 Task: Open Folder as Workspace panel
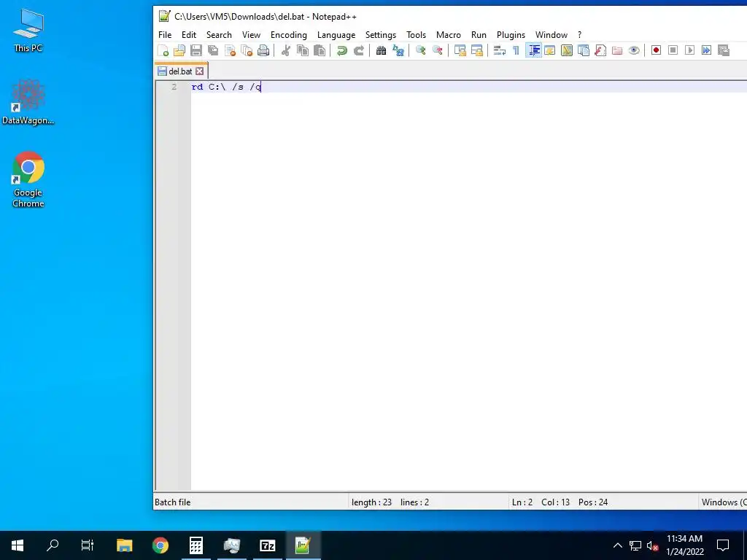[x=617, y=50]
